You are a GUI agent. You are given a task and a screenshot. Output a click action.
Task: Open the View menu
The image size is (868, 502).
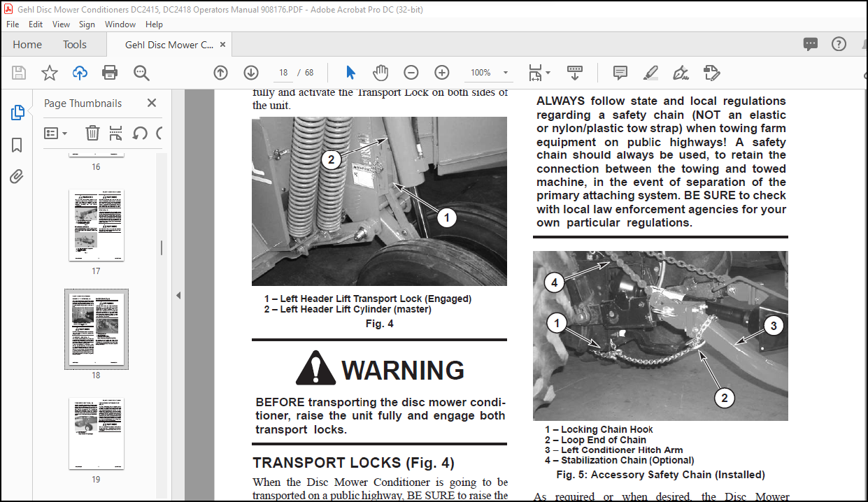point(61,24)
